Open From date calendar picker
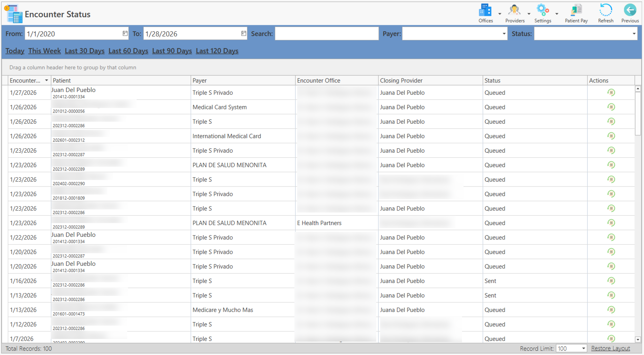Image resolution: width=644 pixels, height=355 pixels. tap(125, 33)
